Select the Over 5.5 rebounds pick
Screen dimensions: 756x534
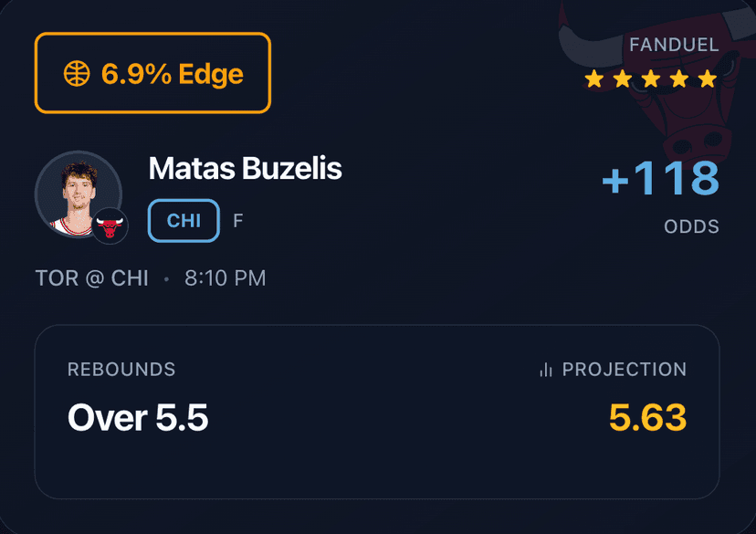point(138,418)
